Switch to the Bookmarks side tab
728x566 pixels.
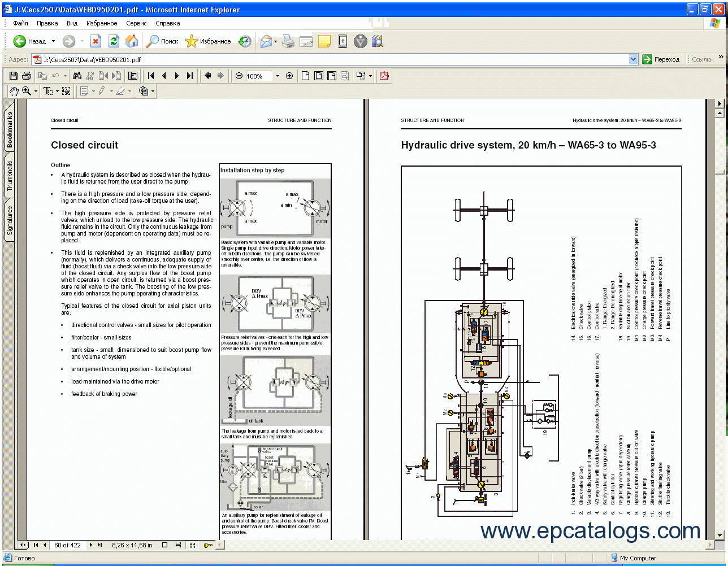pos(10,130)
